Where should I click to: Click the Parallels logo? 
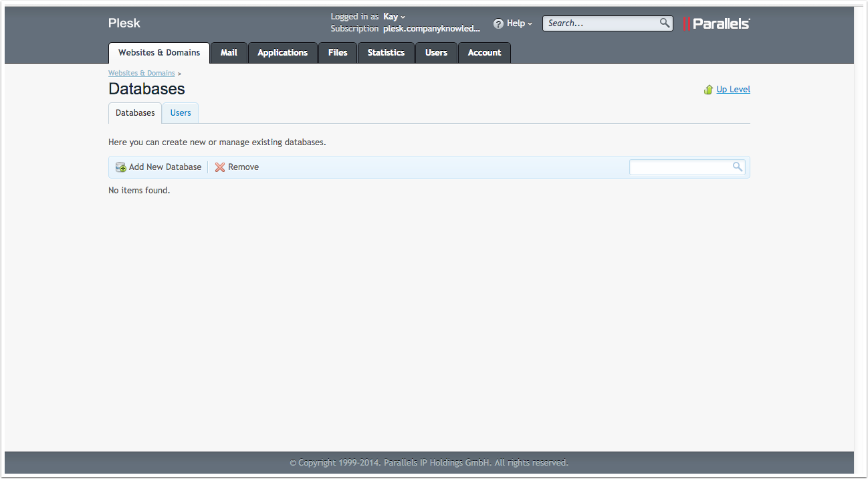coord(716,23)
